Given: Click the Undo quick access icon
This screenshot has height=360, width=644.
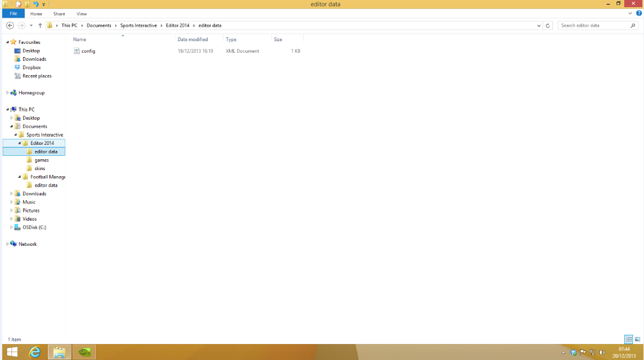Looking at the screenshot, I should pyautogui.click(x=36, y=4).
